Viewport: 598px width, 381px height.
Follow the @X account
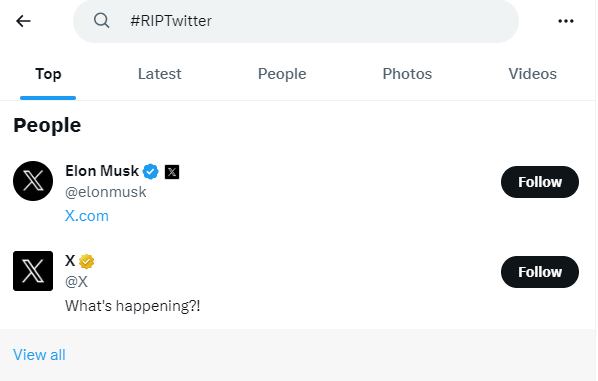click(x=540, y=272)
